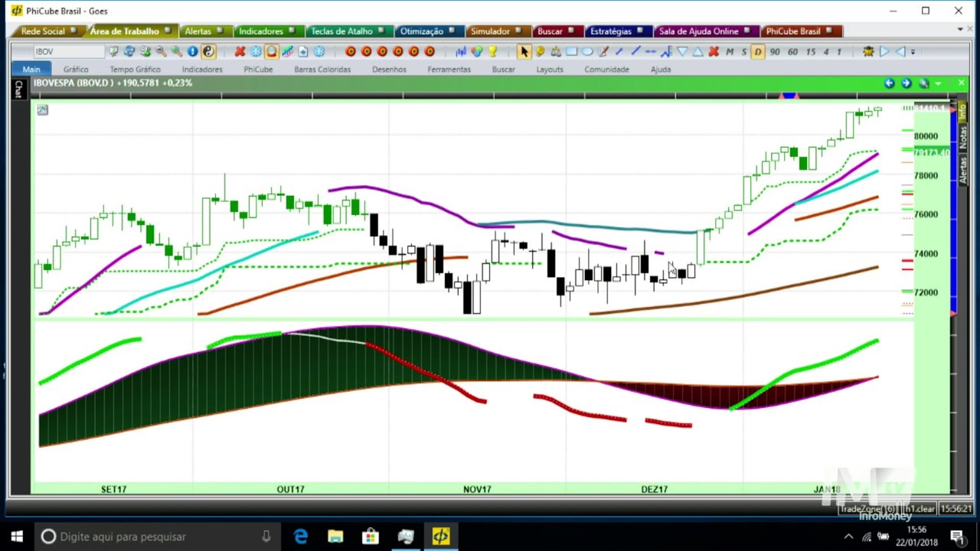Click the blue exclamation info icon
The image size is (980, 551).
coord(192,51)
